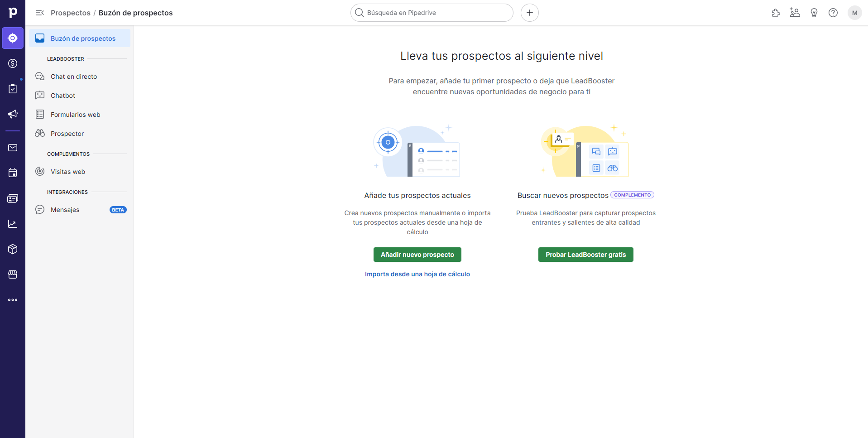
Task: Open Contacts via the card icon
Action: coord(12,198)
